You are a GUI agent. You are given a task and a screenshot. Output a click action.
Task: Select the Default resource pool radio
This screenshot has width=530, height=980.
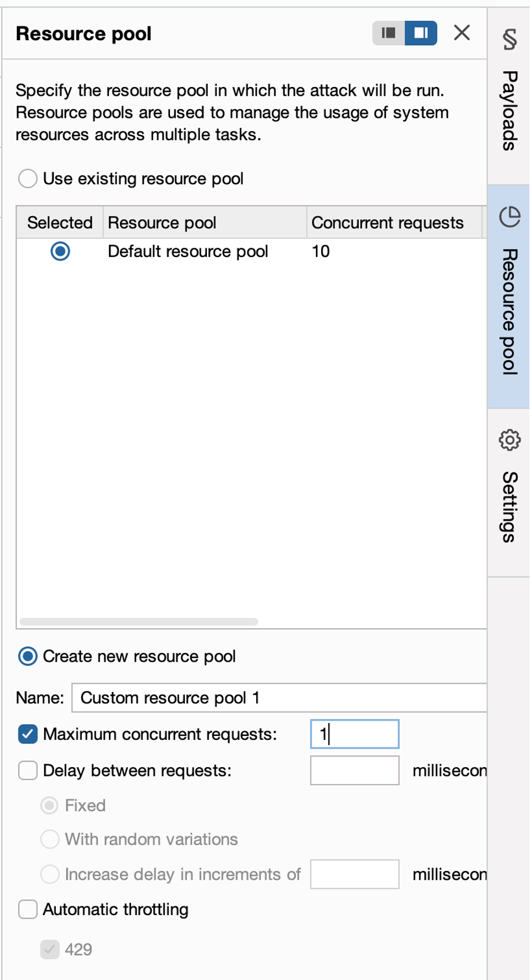tap(60, 251)
